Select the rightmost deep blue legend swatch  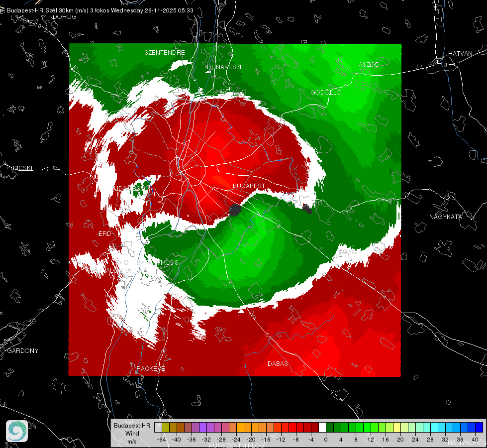coord(479,427)
